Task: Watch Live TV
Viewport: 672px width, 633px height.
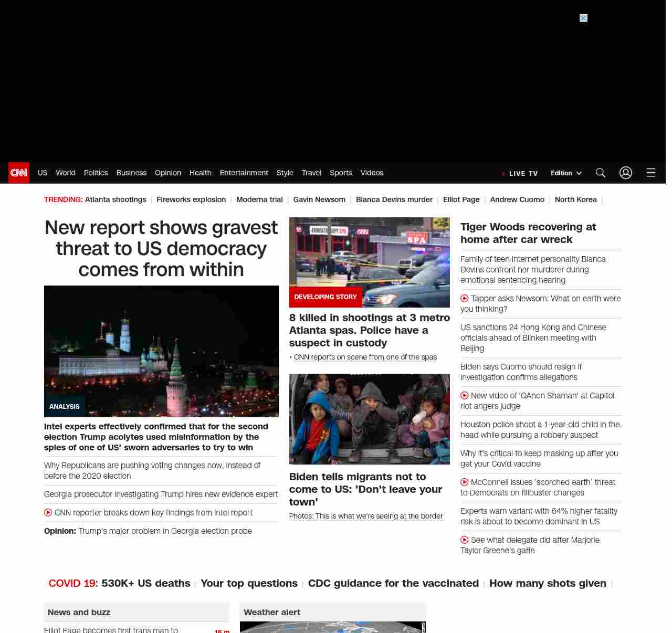Action: pos(520,173)
